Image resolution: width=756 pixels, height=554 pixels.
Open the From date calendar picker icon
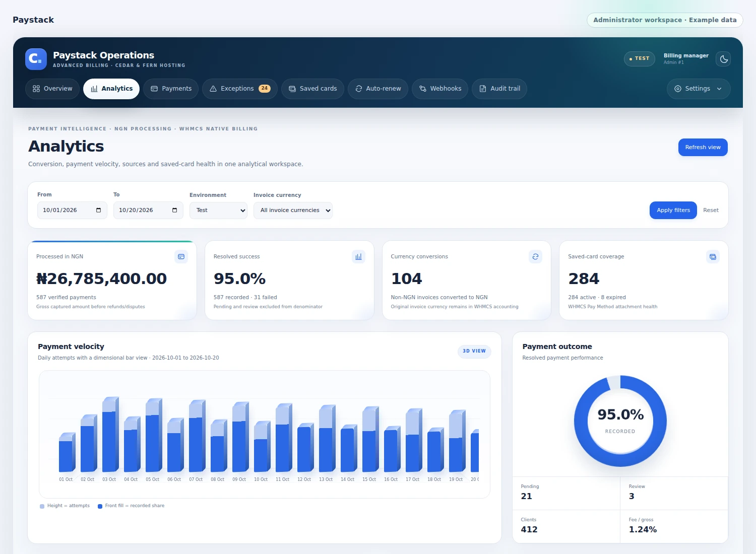coord(98,210)
